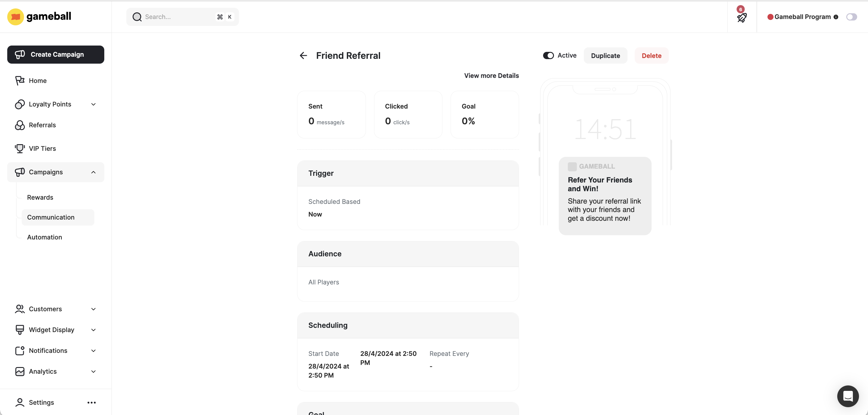The height and width of the screenshot is (415, 868).
Task: Select the Referrals sidebar icon
Action: (x=20, y=125)
